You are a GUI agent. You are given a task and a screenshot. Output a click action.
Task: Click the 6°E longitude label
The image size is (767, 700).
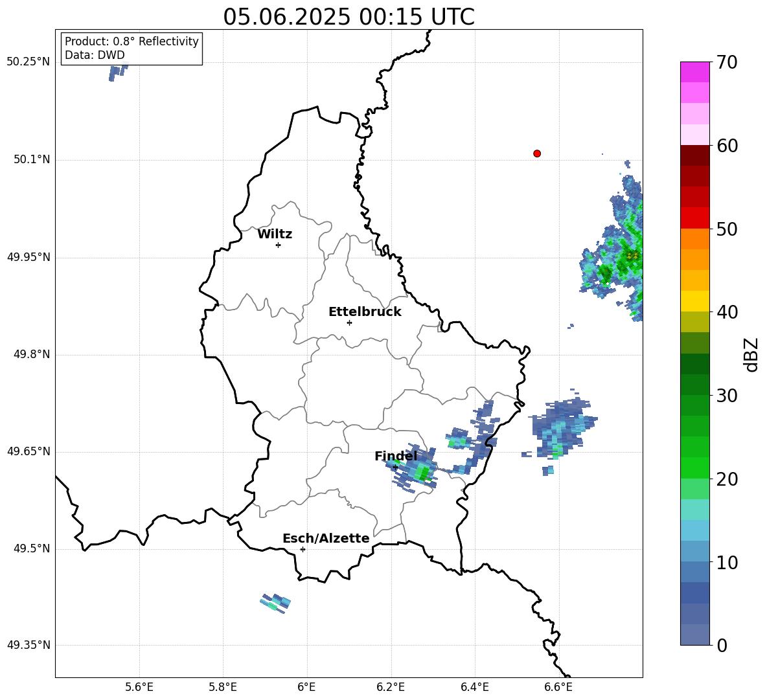(306, 687)
